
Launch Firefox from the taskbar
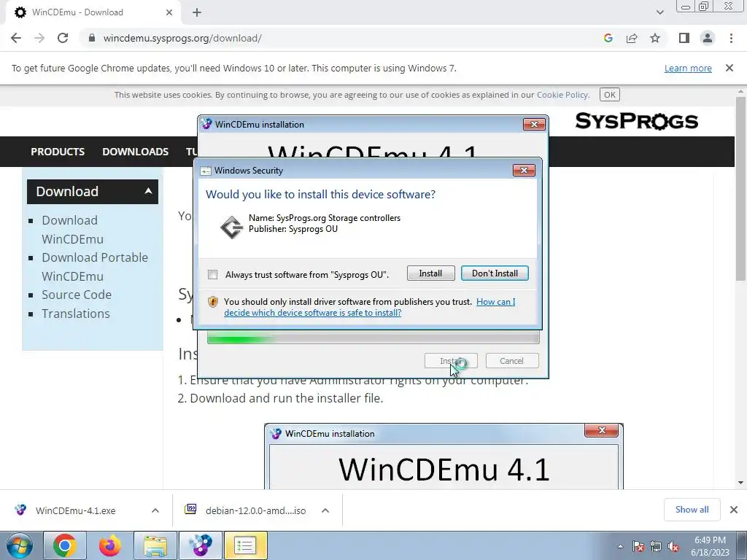pos(109,545)
